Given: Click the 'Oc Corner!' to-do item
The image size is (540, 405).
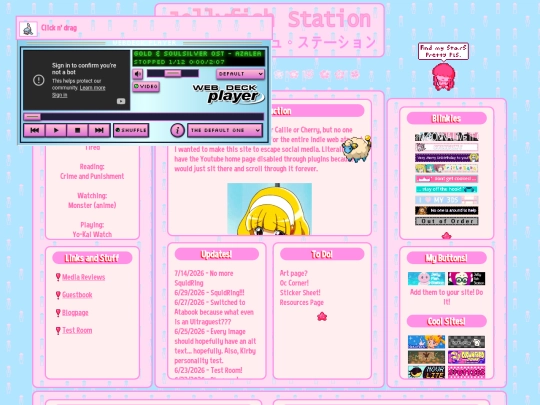Looking at the screenshot, I should tap(294, 283).
